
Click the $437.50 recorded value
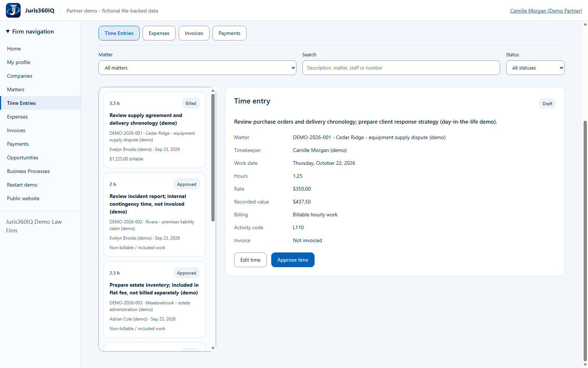pos(302,202)
